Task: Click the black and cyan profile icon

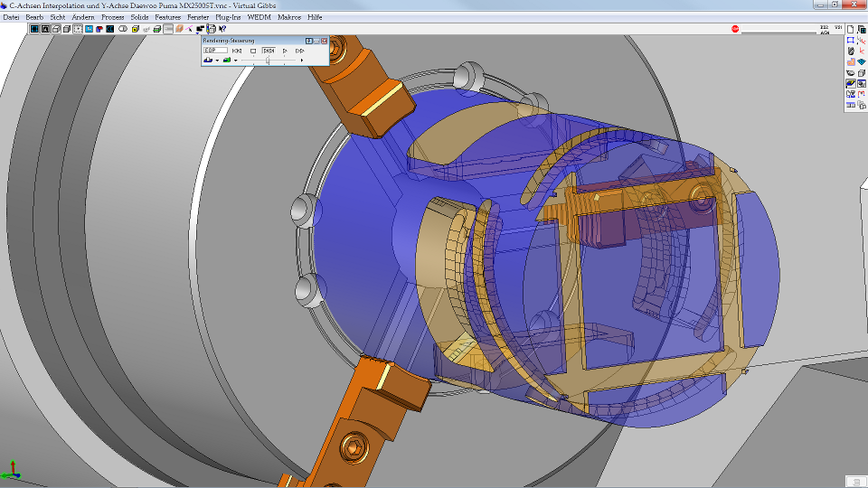Action: click(x=110, y=29)
